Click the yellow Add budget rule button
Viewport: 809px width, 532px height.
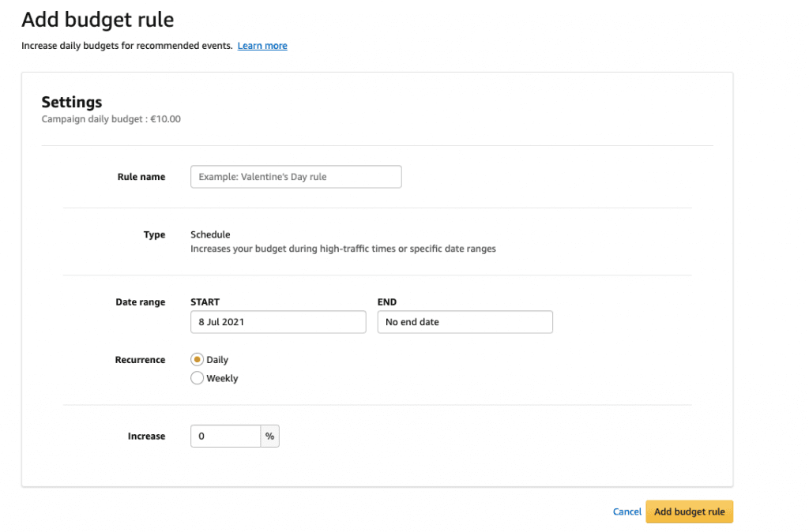tap(689, 511)
